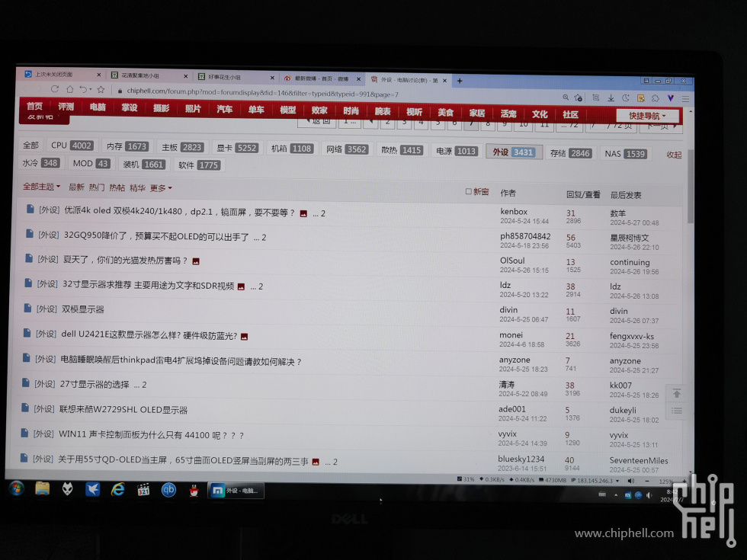
Task: Open 摄影 in the red navigation bar
Action: 161,108
